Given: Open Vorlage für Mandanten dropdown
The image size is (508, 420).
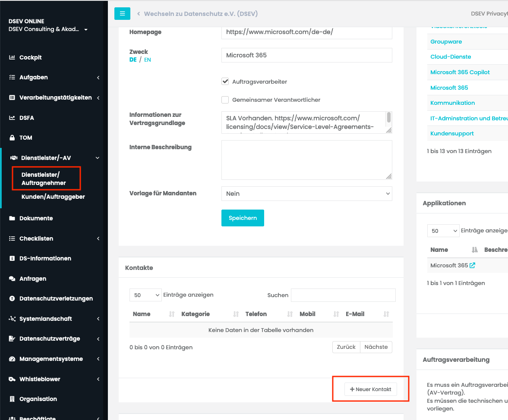Looking at the screenshot, I should [306, 194].
